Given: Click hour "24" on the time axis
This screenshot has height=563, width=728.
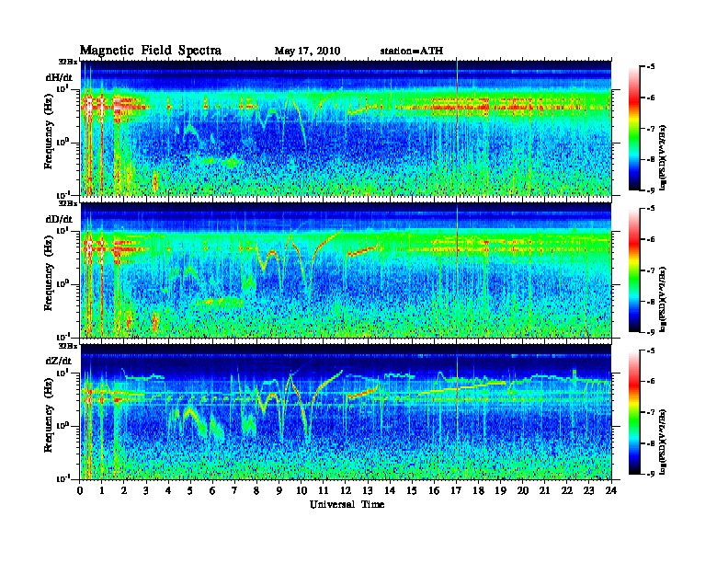Looking at the screenshot, I should coord(611,491).
